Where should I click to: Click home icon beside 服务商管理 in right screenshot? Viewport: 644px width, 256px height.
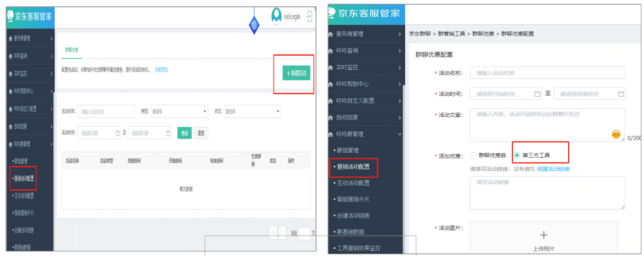[x=331, y=34]
